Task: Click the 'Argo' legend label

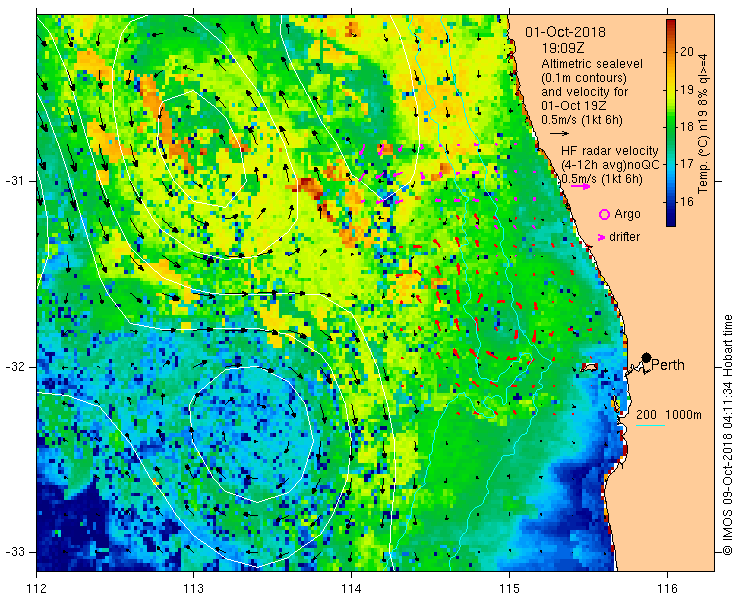Action: click(x=627, y=214)
